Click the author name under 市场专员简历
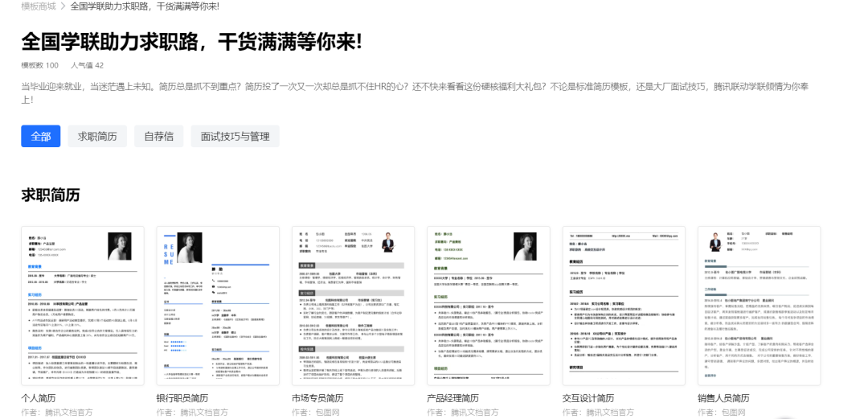The height and width of the screenshot is (419, 868). [x=316, y=413]
